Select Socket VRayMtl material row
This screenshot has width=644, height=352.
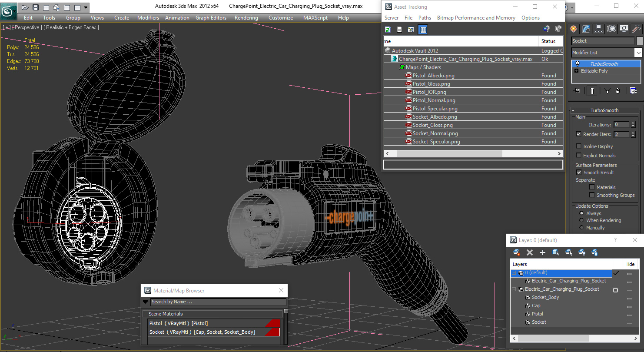(213, 332)
